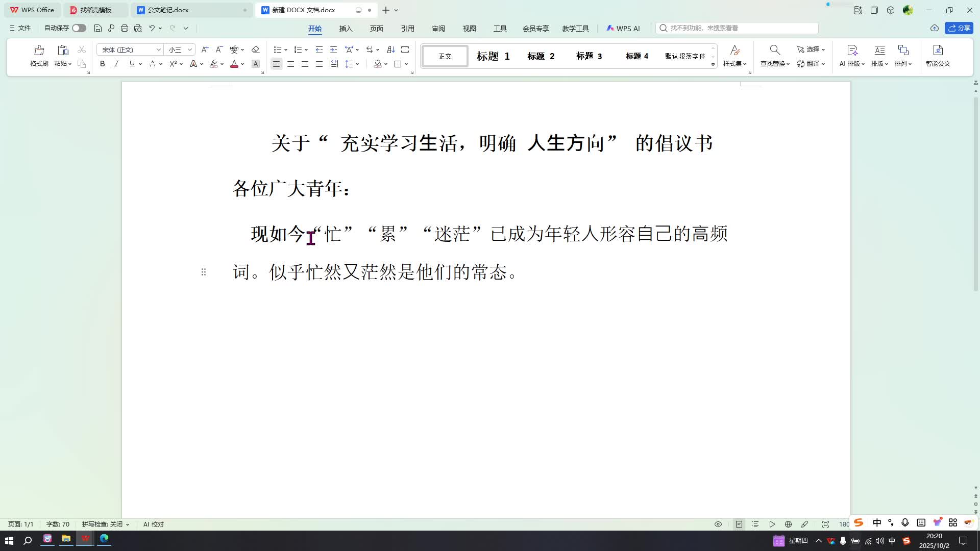Click the 分享 button
The image size is (980, 551).
coord(960,28)
